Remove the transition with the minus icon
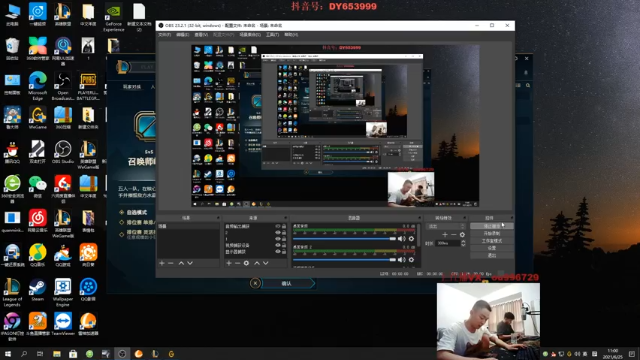Screen dimensions: 640x360 (x=453, y=235)
